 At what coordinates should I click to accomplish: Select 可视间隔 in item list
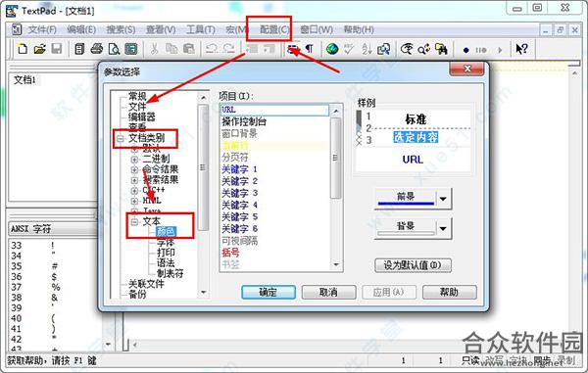239,241
